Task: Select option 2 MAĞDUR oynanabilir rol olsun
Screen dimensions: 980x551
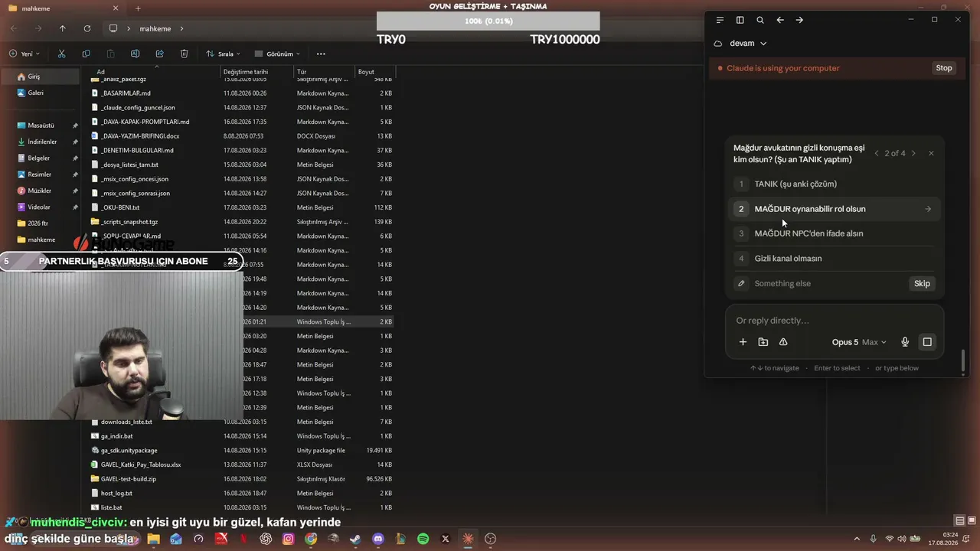Action: 835,209
